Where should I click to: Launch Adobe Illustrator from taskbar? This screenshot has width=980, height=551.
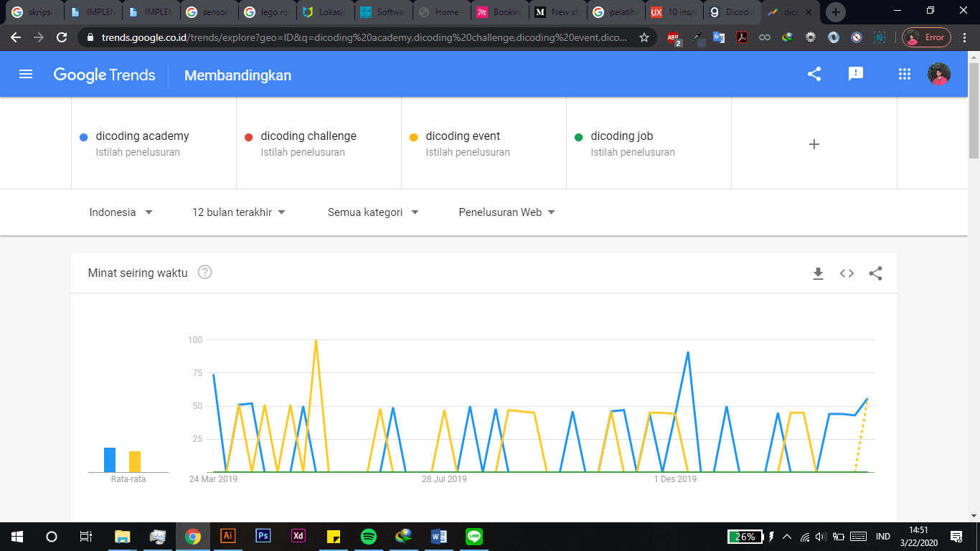point(228,536)
